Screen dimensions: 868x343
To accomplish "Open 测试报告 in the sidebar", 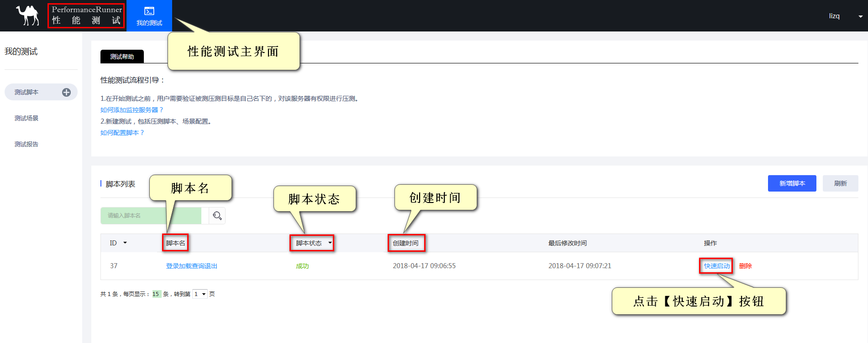I will tap(26, 144).
